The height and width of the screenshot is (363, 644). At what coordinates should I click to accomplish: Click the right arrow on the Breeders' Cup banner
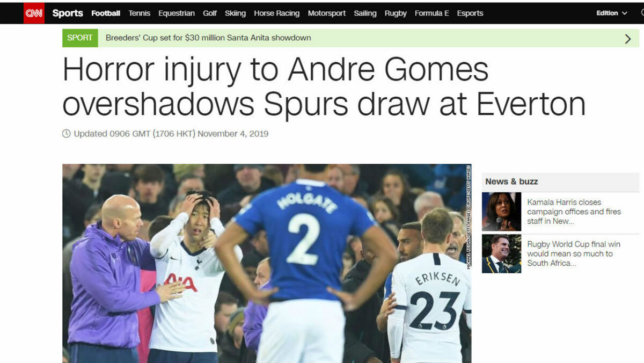coord(628,38)
